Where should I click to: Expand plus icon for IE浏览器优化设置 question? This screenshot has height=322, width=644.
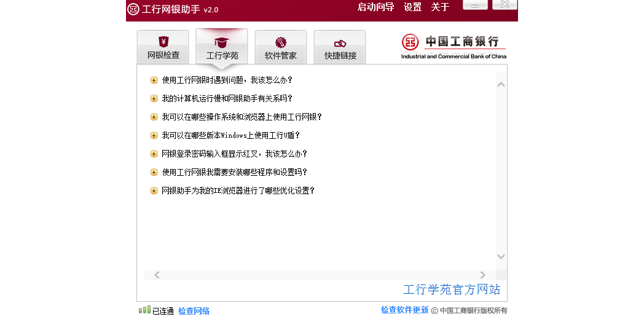154,190
